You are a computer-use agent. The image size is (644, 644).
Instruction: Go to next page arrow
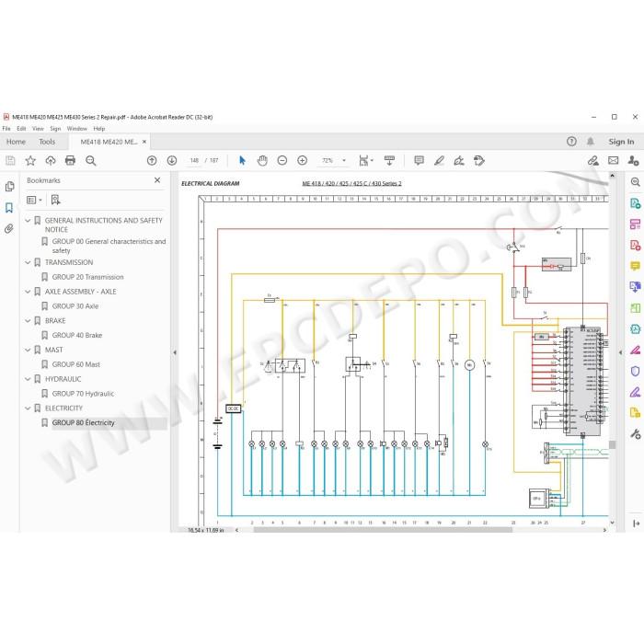[172, 161]
